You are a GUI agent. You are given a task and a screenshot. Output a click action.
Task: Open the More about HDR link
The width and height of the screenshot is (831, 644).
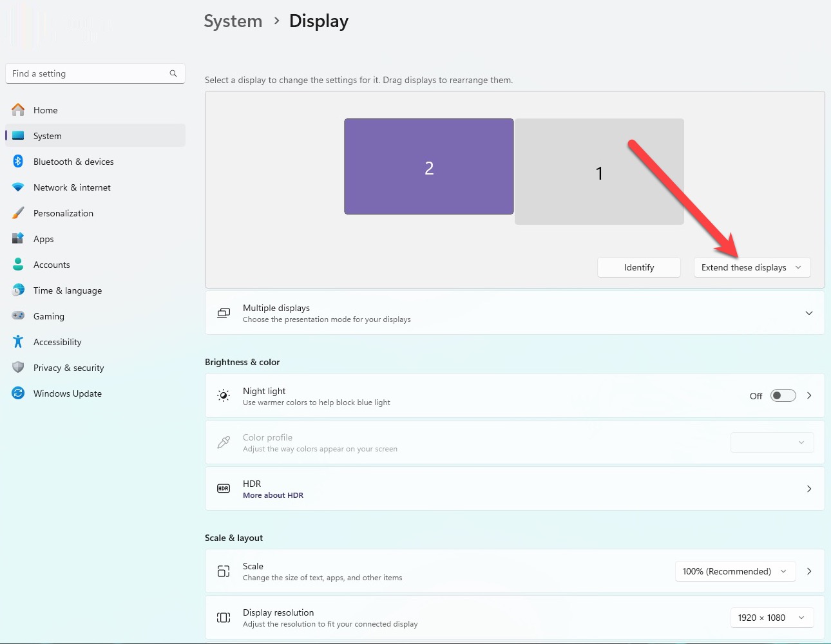click(273, 495)
